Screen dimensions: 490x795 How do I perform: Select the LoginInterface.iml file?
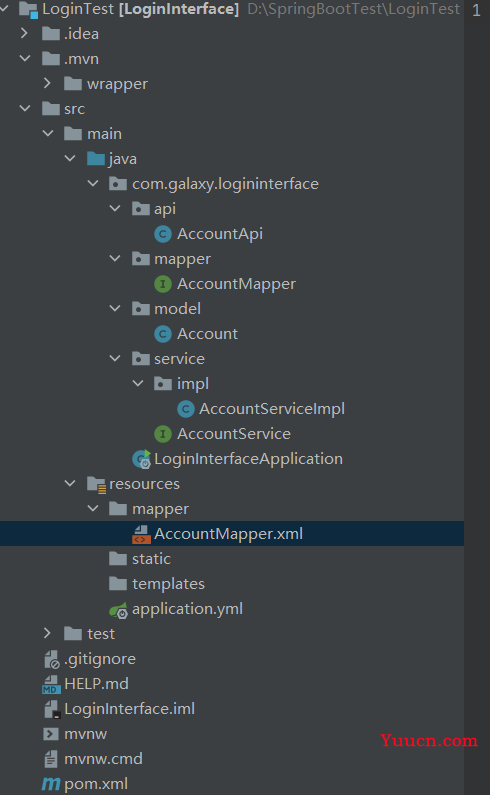[x=129, y=709]
